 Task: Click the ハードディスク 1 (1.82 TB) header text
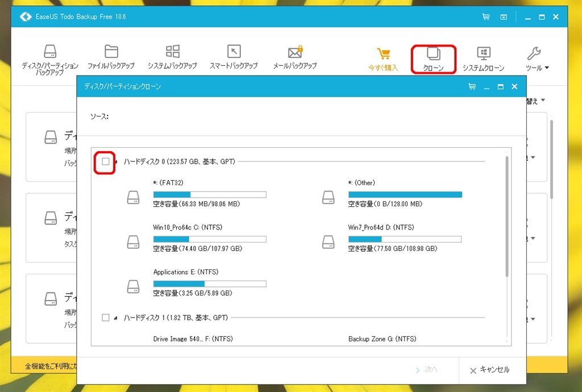tap(176, 318)
